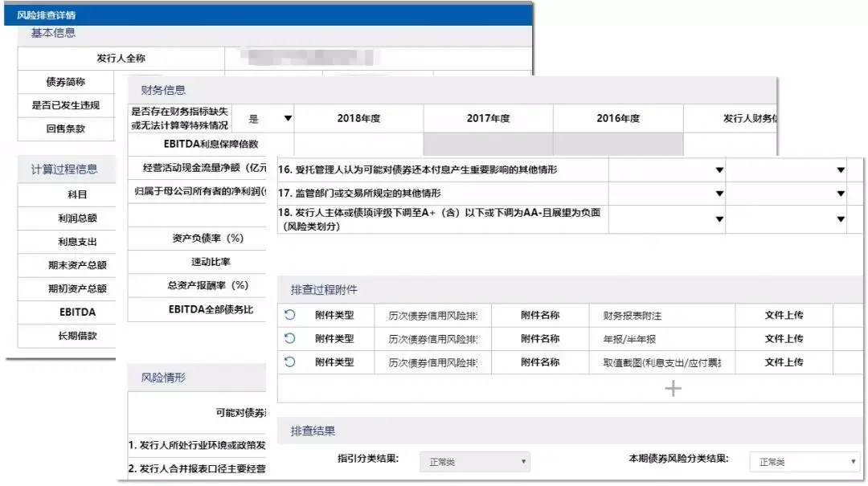Viewport: 868px width, 486px height.
Task: Click the 经营活动现金流量净额 row label
Action: pyautogui.click(x=204, y=168)
